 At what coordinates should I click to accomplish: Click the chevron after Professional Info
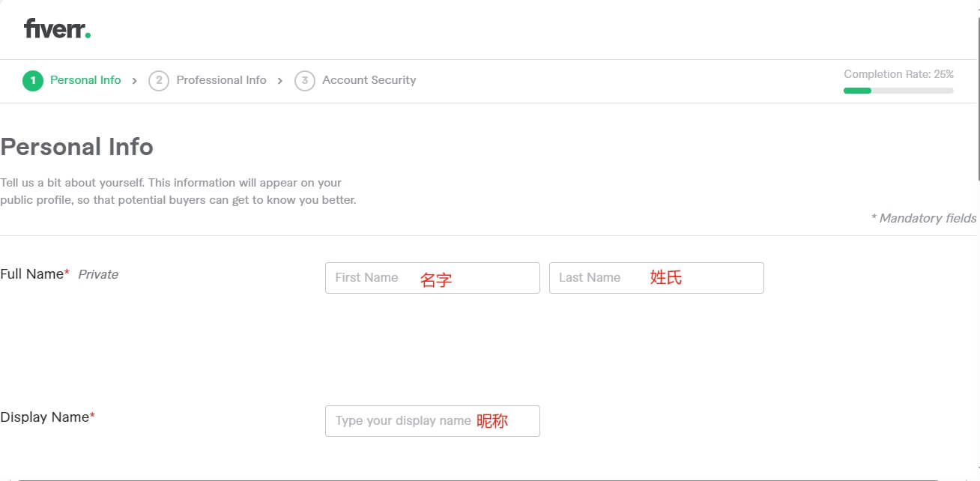pyautogui.click(x=280, y=81)
